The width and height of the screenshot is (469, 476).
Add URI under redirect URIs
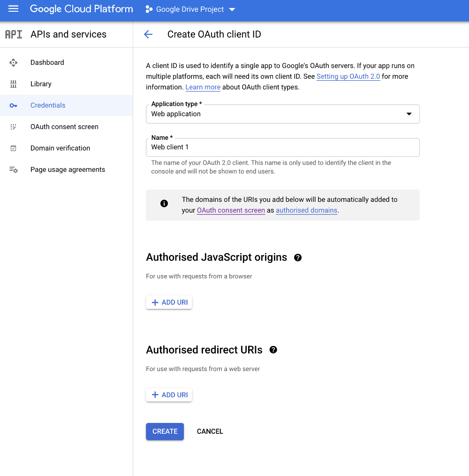point(169,395)
